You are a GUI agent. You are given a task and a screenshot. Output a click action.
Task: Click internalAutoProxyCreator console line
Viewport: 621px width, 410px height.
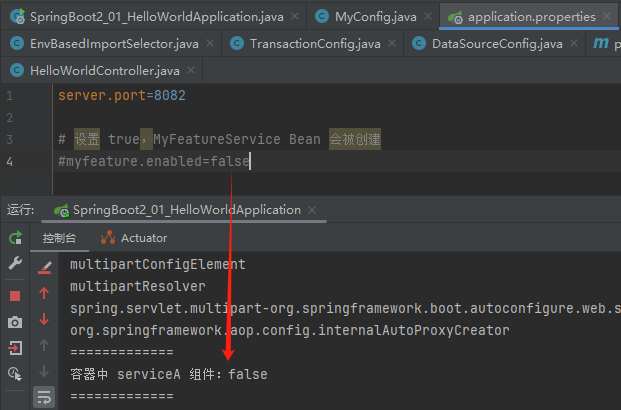coord(290,330)
